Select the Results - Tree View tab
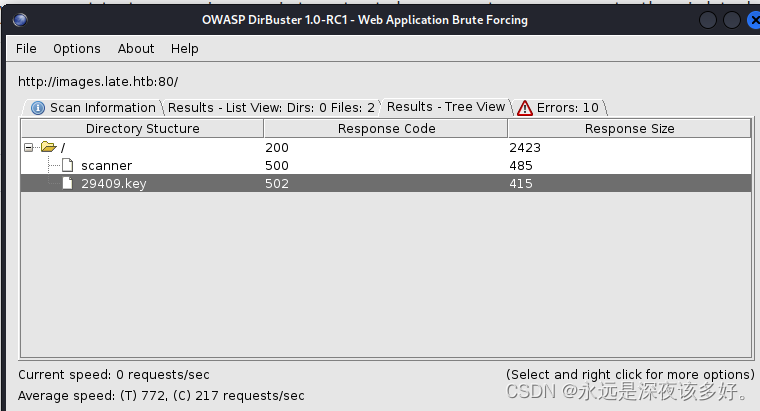The image size is (760, 411). [x=445, y=107]
